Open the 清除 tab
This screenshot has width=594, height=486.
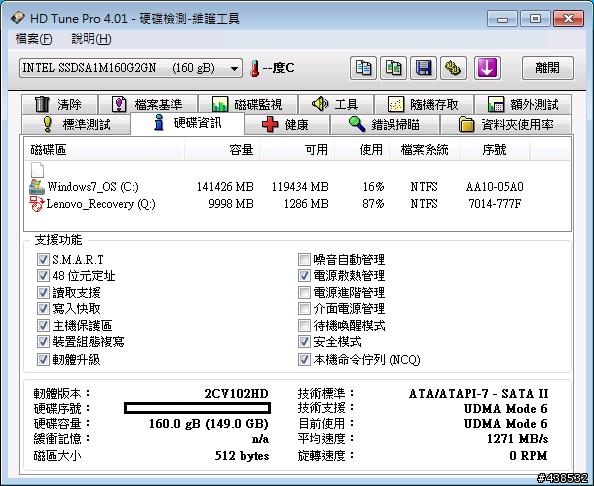(59, 104)
